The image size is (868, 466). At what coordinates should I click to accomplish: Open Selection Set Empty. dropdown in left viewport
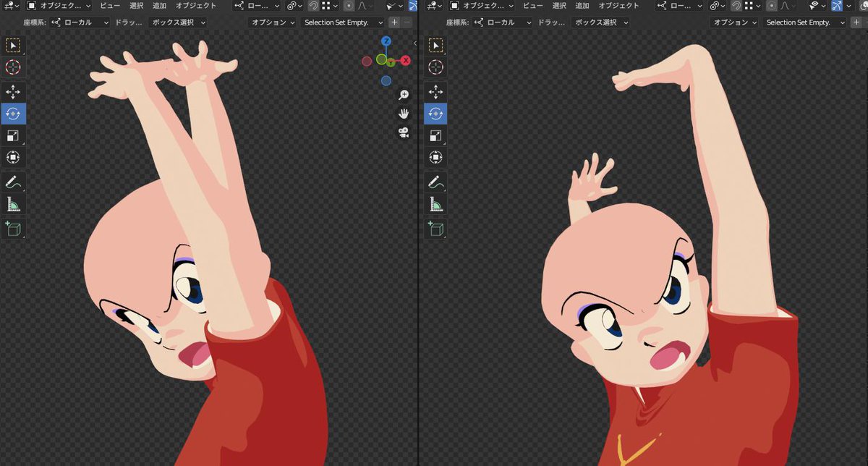point(342,22)
